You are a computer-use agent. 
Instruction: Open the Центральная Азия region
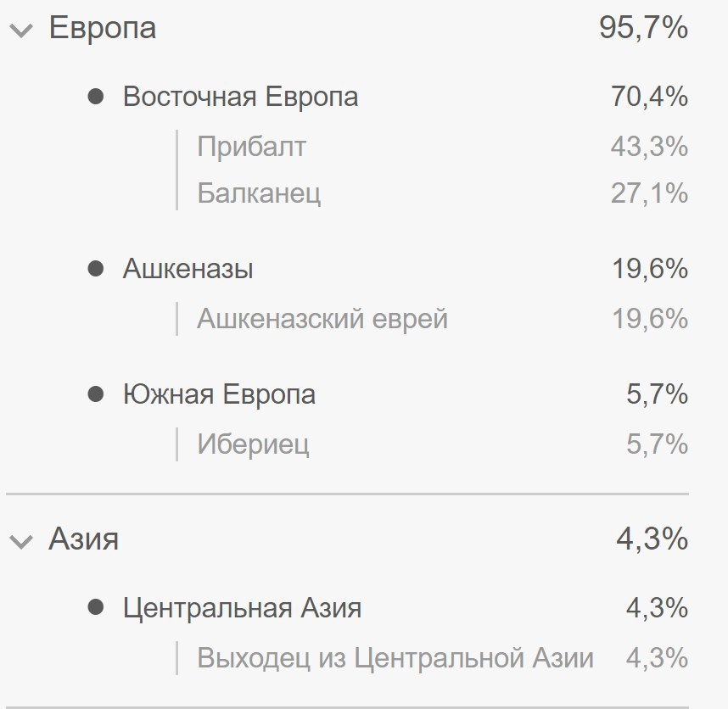coord(242,608)
